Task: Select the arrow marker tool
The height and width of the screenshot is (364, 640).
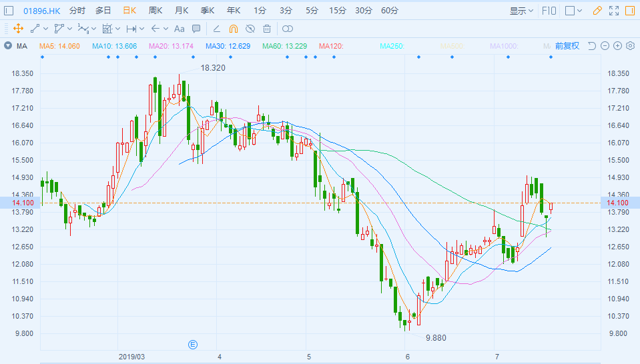Action: (155, 29)
